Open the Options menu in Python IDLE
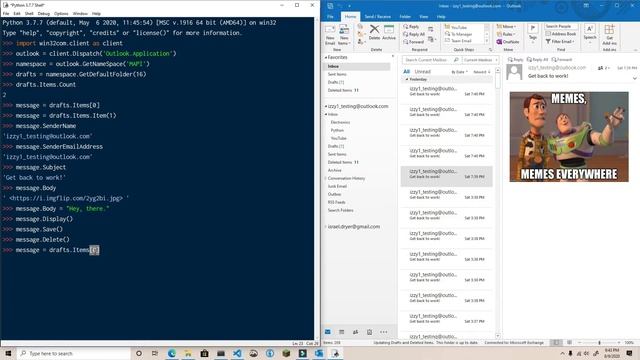The height and width of the screenshot is (360, 640). [x=61, y=13]
